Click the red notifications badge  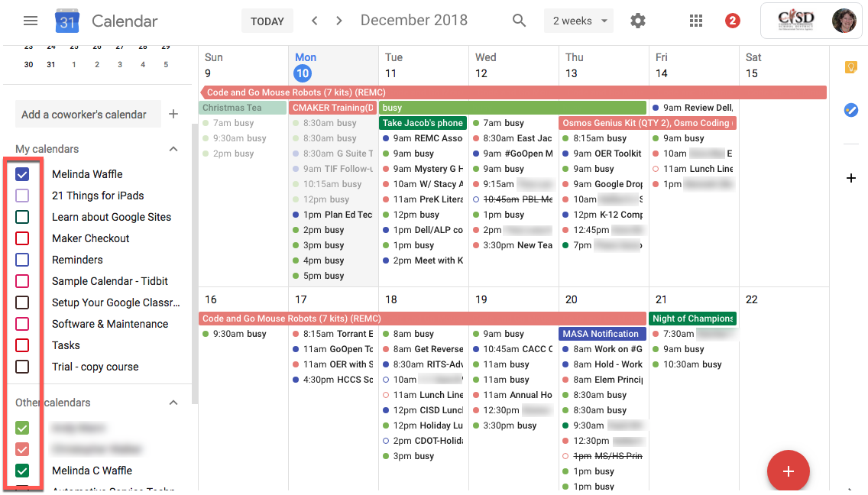coord(732,21)
